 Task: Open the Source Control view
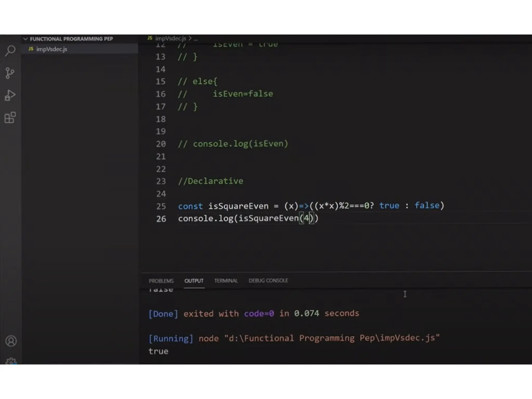[x=10, y=73]
